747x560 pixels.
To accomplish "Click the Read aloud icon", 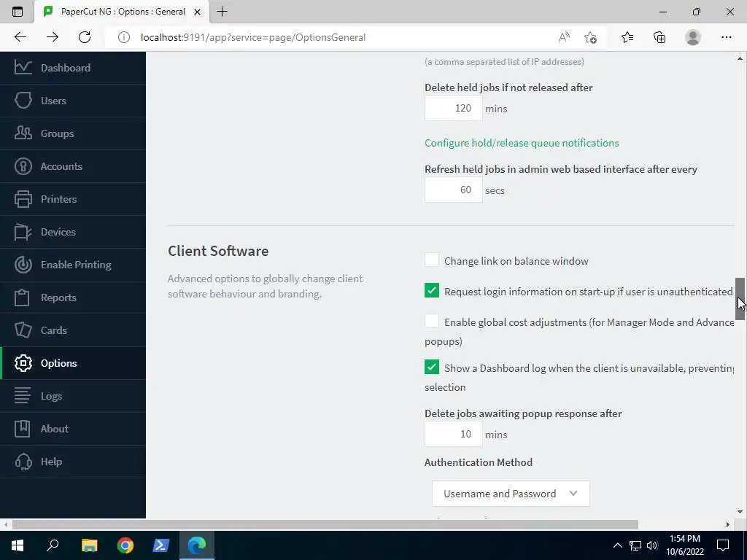I will (x=564, y=37).
